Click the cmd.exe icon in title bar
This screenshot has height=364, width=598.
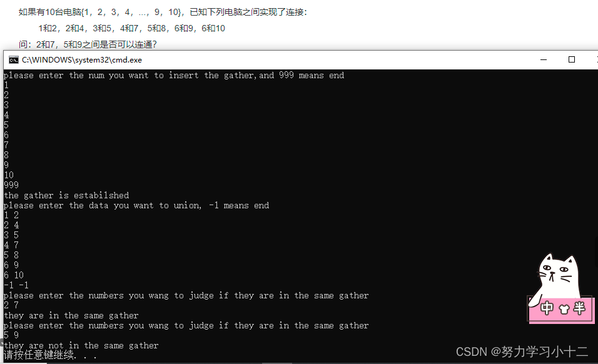pyautogui.click(x=14, y=60)
